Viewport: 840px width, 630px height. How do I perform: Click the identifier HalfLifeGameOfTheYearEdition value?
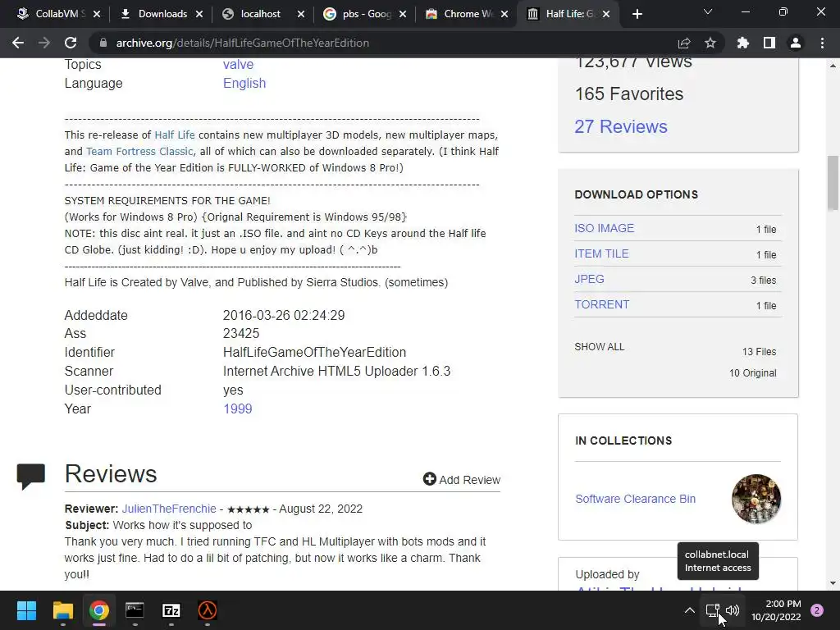tap(314, 352)
